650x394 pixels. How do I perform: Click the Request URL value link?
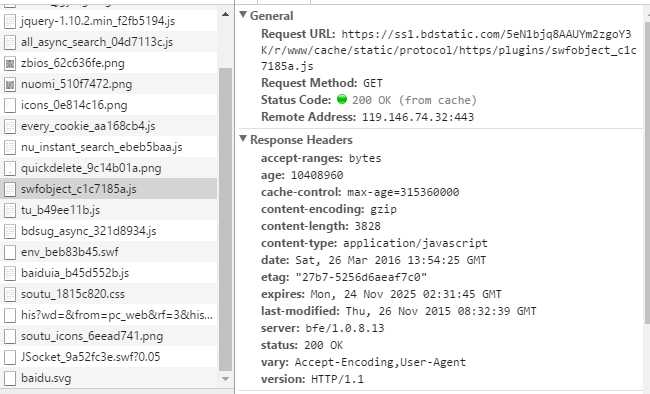(x=449, y=50)
